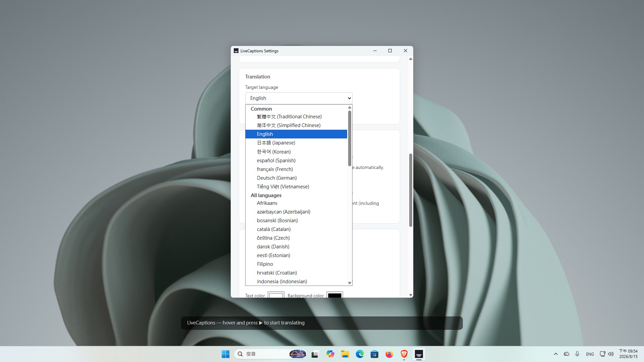This screenshot has width=644, height=362.
Task: Select bosanski (Bosnian) language
Action: point(296,221)
